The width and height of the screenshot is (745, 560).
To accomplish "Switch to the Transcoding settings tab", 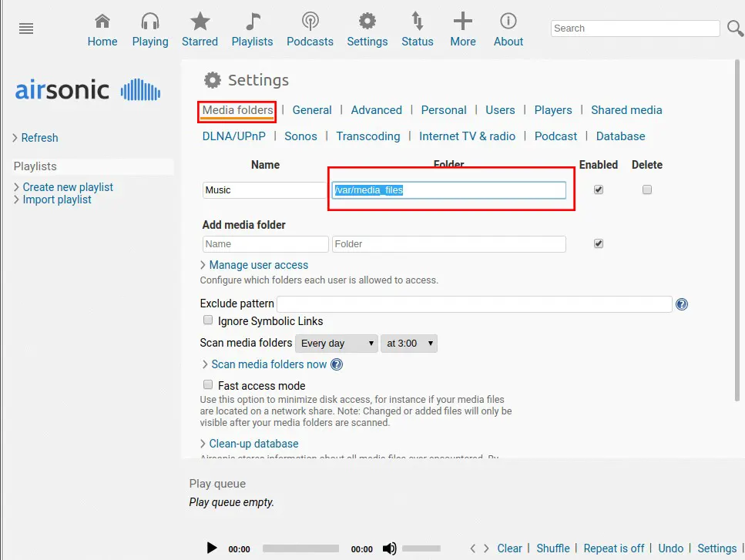I will click(368, 136).
